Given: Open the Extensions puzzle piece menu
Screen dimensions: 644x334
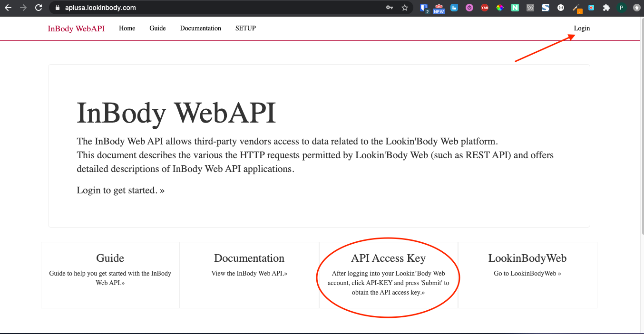Looking at the screenshot, I should (606, 8).
